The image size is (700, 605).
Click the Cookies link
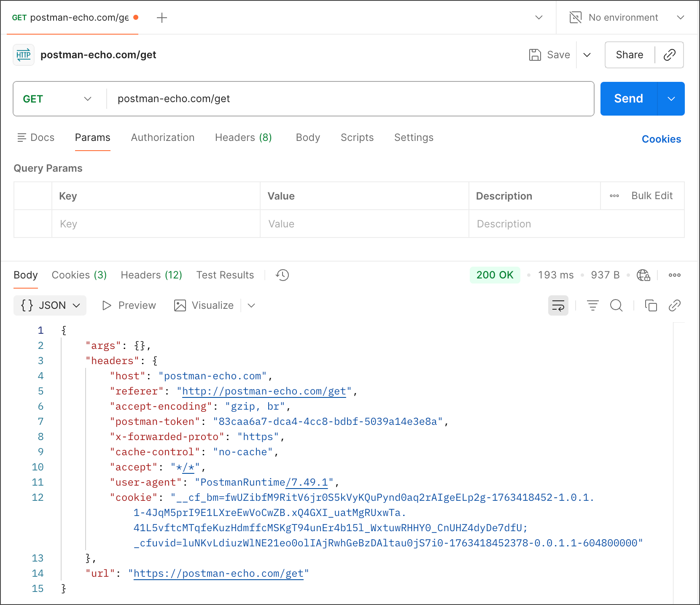pyautogui.click(x=661, y=139)
